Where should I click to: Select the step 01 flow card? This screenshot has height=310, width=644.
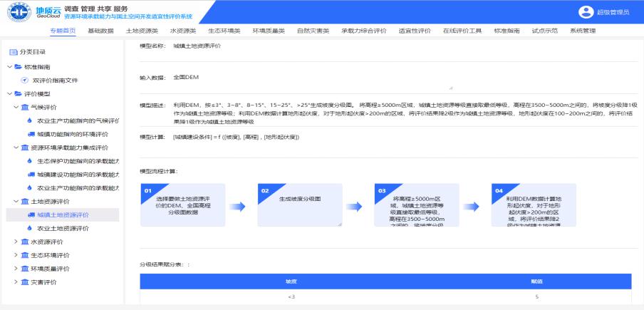click(183, 205)
